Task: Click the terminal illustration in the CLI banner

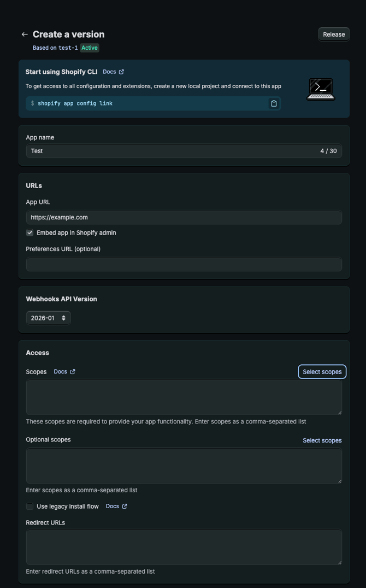Action: (x=320, y=88)
